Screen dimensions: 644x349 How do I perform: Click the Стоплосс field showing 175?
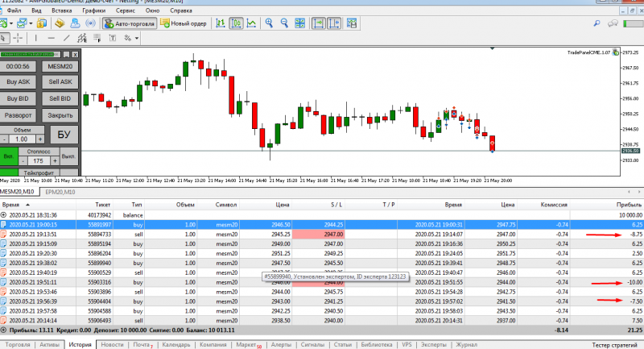point(39,161)
